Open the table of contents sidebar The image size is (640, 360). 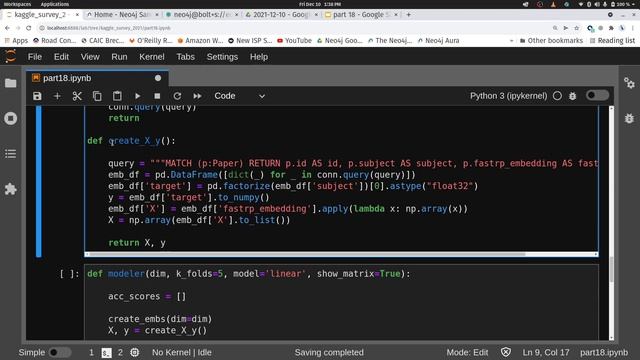(11, 154)
